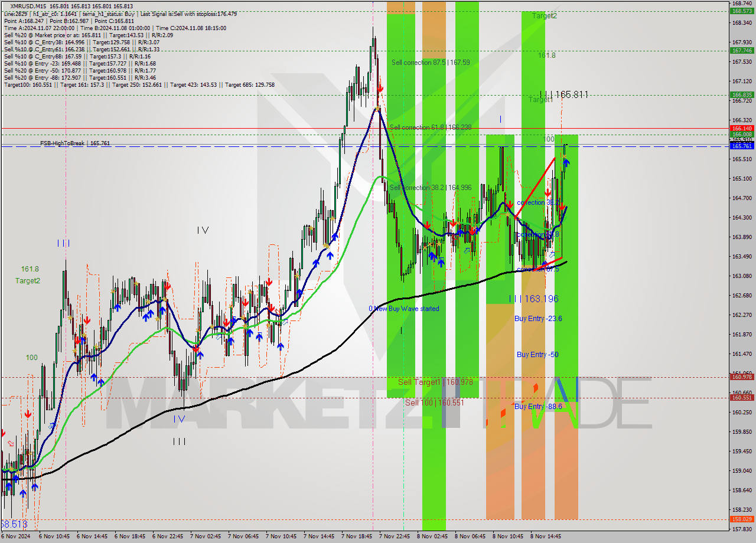Click '6 Nov 18:45' on the time axis
The width and height of the screenshot is (756, 543).
(130, 537)
